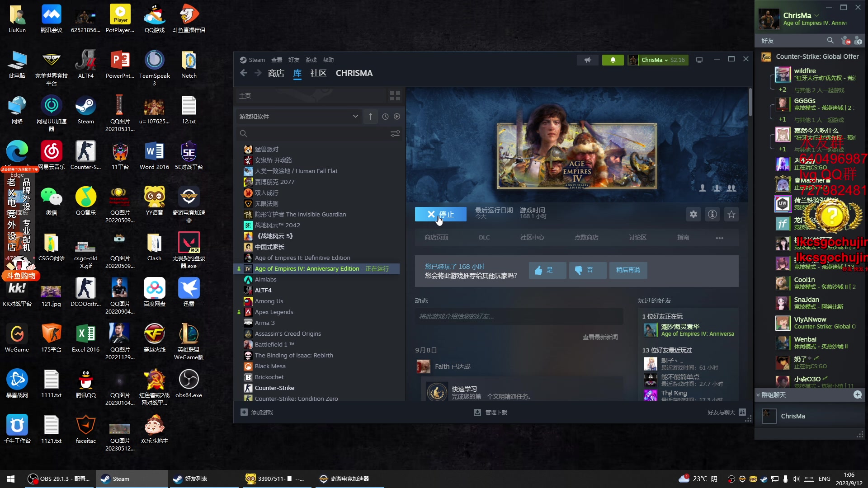Screen dimensions: 868x488
Task: Open Manage Downloads
Action: (x=491, y=413)
